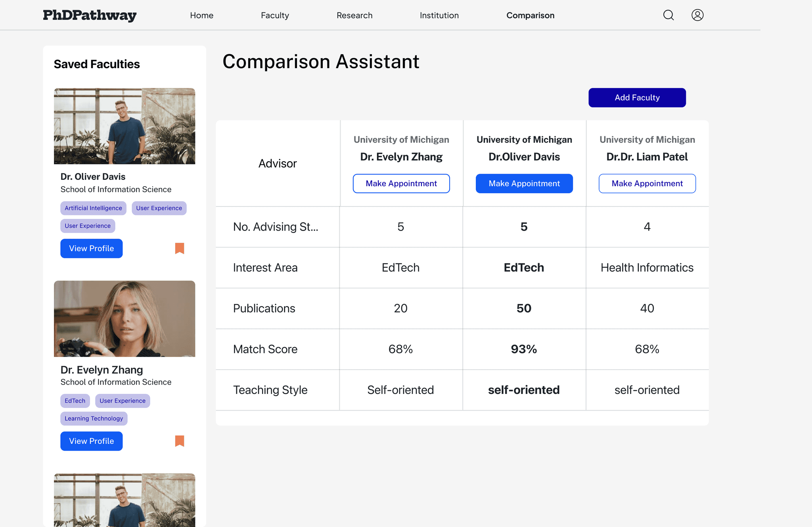This screenshot has height=527, width=812.
Task: Open the user account profile icon
Action: coord(697,15)
